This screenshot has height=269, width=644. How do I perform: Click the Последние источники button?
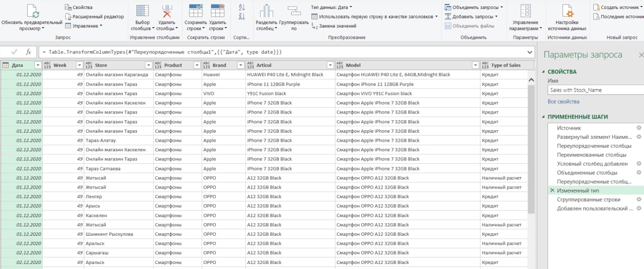pos(618,17)
